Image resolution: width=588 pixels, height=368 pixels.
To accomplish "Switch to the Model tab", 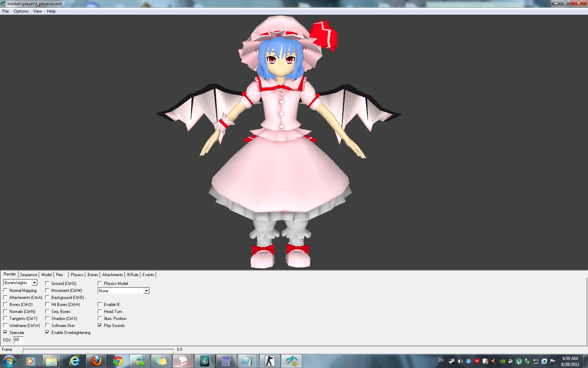I will [x=46, y=275].
